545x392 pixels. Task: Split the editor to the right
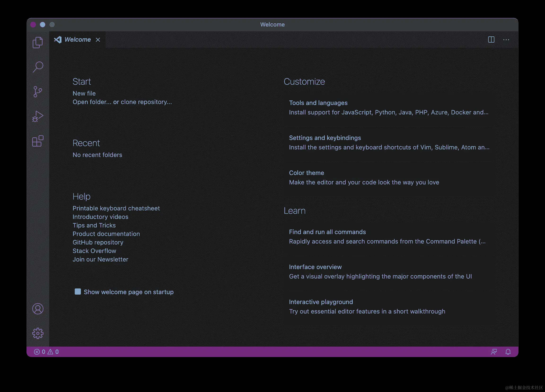coord(491,40)
